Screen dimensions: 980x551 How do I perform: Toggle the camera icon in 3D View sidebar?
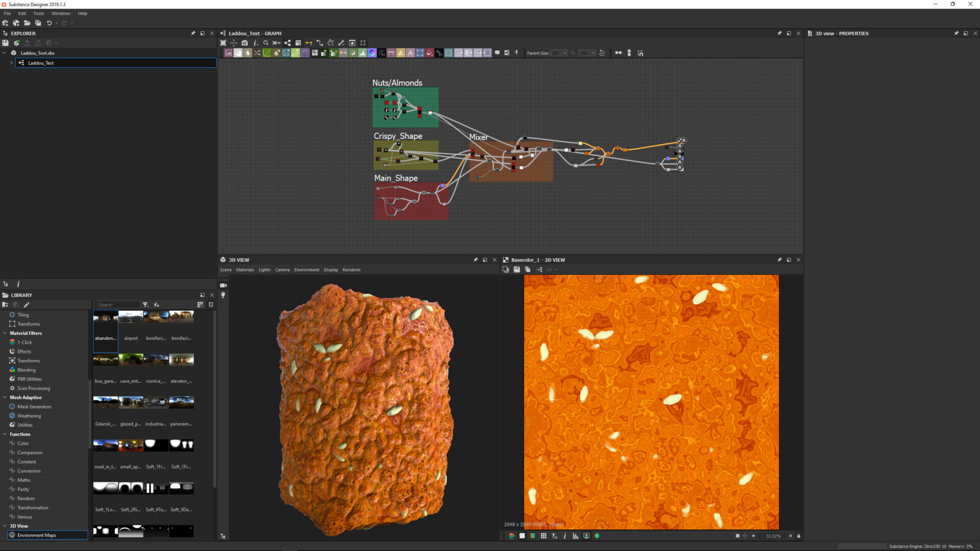click(223, 285)
